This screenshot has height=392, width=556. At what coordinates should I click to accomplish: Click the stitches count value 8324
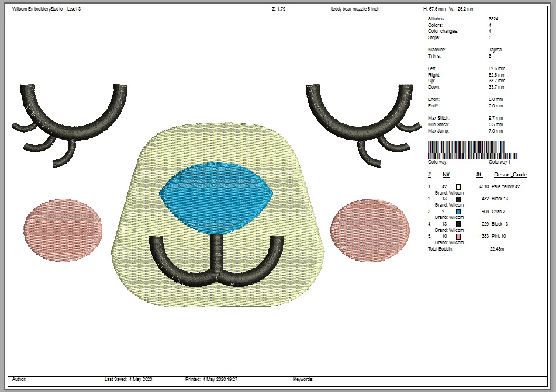[x=493, y=19]
